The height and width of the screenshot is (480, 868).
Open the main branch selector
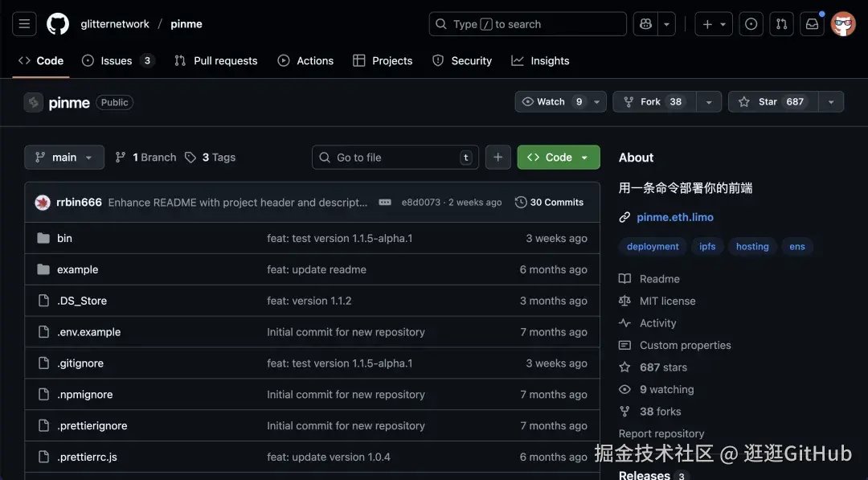[x=64, y=158]
